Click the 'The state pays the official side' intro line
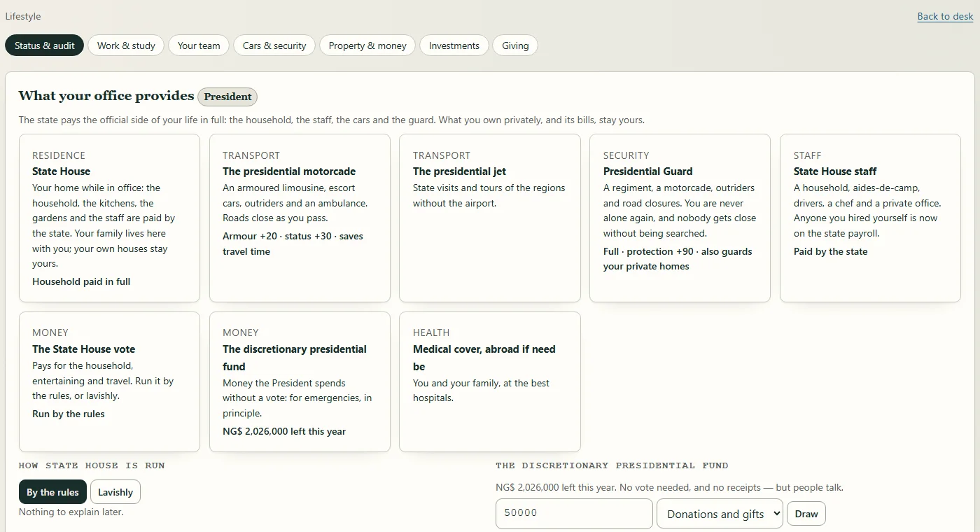Viewport: 980px width, 532px height. 332,120
